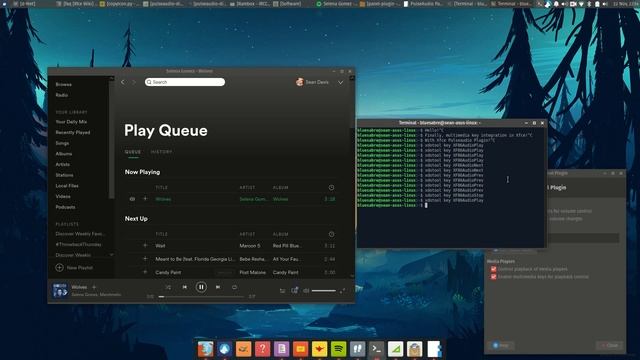Go back with Spotify's back arrow
Image resolution: width=640 pixels, height=360 pixels.
click(123, 82)
